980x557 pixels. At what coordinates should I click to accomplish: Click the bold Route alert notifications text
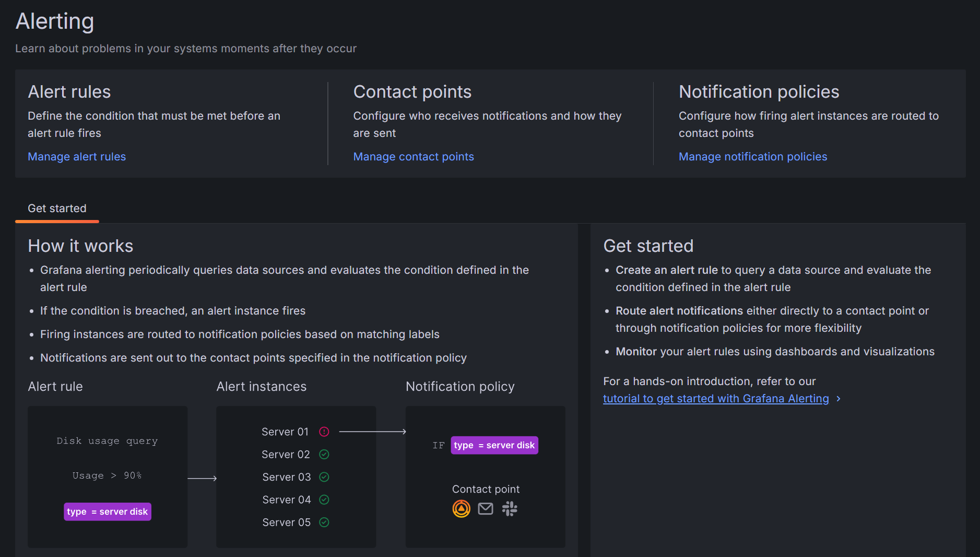click(x=679, y=311)
